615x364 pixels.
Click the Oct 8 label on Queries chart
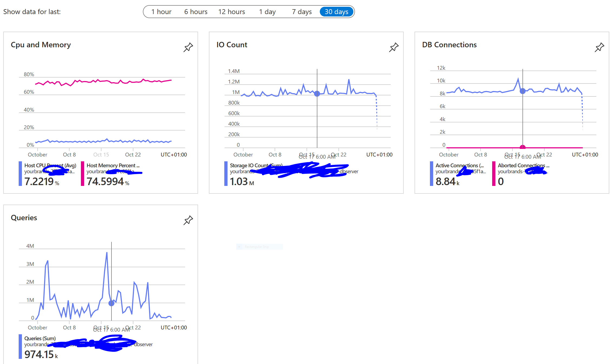pos(69,328)
